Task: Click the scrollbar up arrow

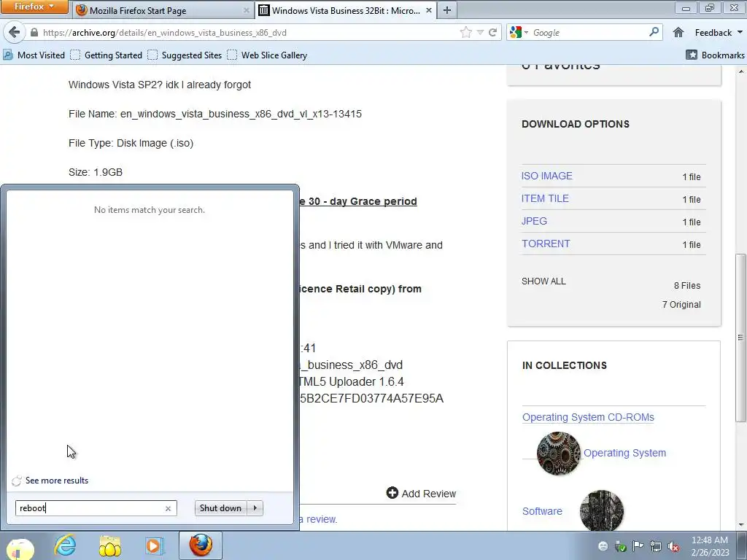Action: 740,71
